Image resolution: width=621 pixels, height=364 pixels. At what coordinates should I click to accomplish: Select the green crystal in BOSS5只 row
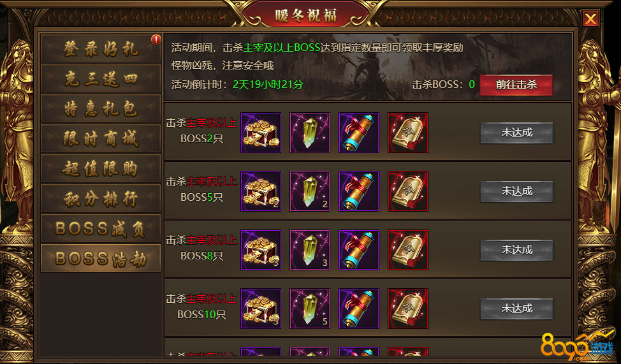pyautogui.click(x=310, y=191)
